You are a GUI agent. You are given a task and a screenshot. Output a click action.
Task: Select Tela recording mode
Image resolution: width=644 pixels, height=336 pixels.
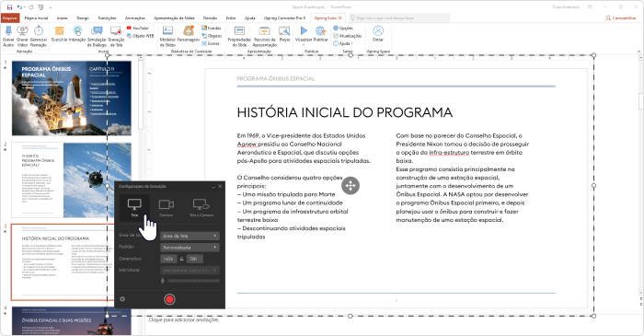[x=134, y=207]
